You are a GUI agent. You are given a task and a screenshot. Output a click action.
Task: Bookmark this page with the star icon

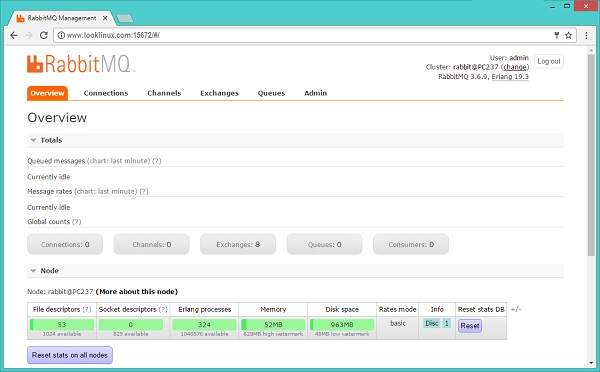[x=569, y=35]
